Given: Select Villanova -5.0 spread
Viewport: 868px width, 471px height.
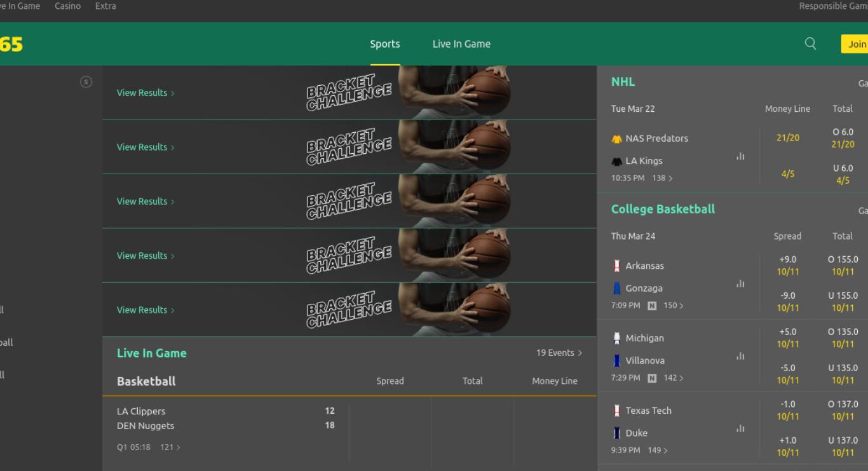Looking at the screenshot, I should point(787,374).
